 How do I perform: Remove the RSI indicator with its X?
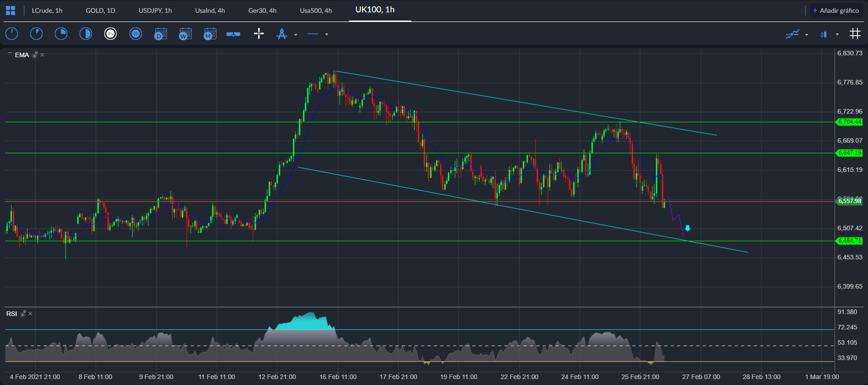click(31, 314)
